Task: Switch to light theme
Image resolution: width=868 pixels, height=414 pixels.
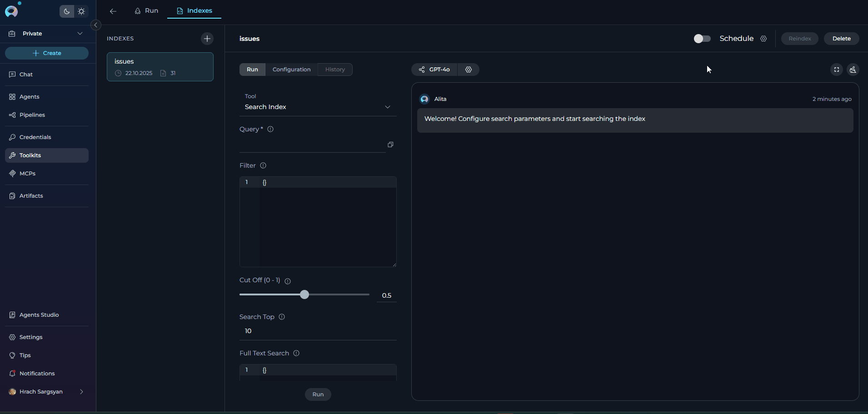Action: (81, 11)
